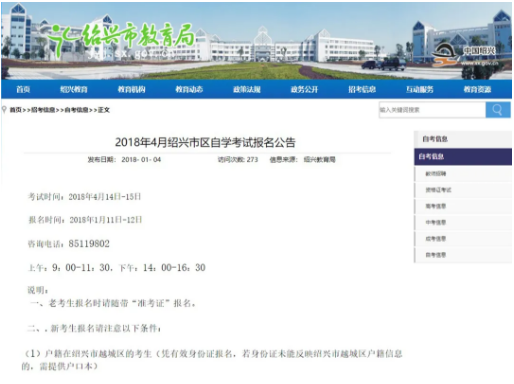514x384 pixels.
Task: Focus the keyword search input field
Action: pyautogui.click(x=432, y=110)
